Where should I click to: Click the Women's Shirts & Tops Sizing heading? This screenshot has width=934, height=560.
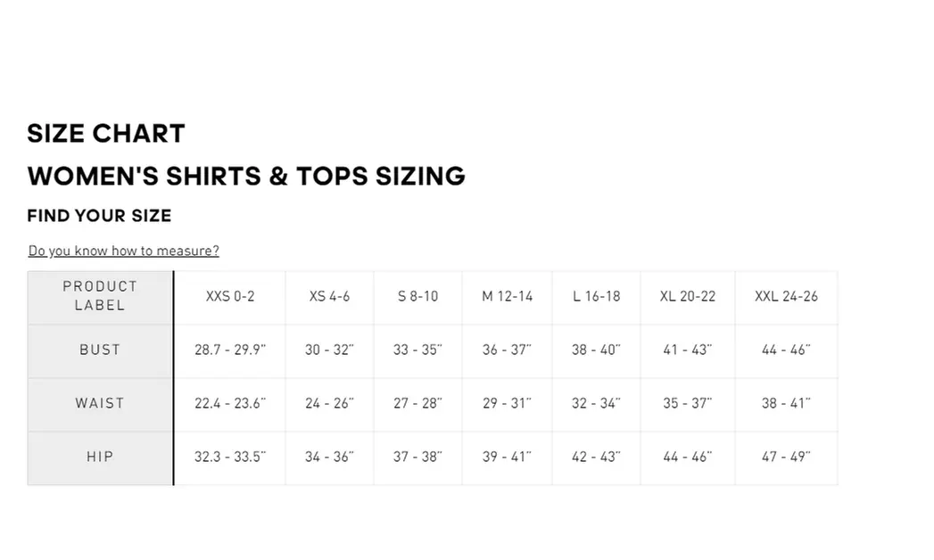(x=246, y=176)
